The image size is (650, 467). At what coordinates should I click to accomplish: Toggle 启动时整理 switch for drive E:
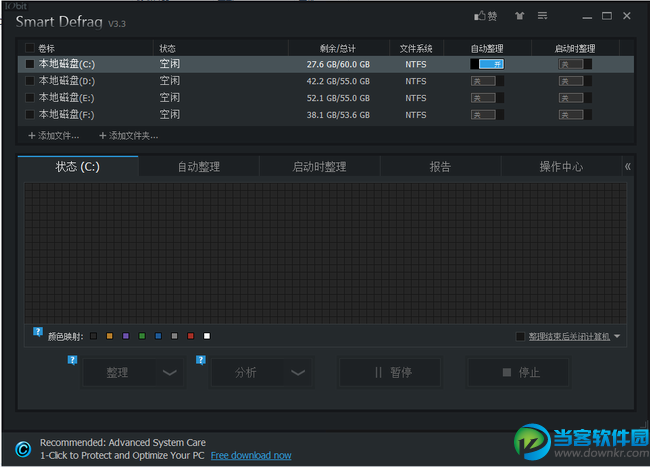pyautogui.click(x=575, y=98)
